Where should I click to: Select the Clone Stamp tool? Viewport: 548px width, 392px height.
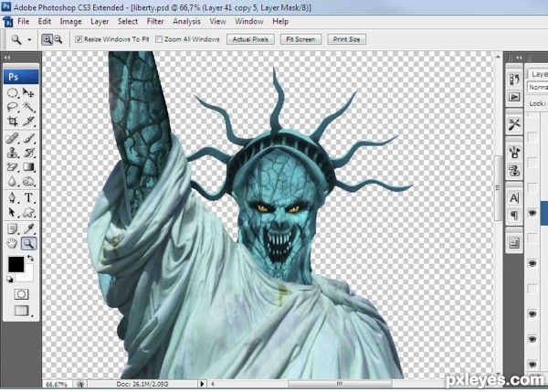click(12, 153)
